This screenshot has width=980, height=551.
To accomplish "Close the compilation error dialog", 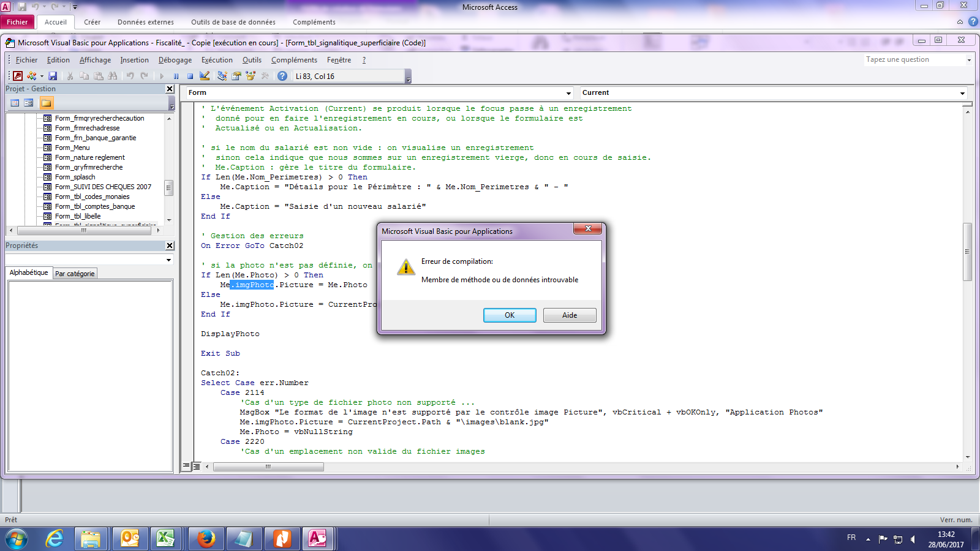I will pos(588,228).
